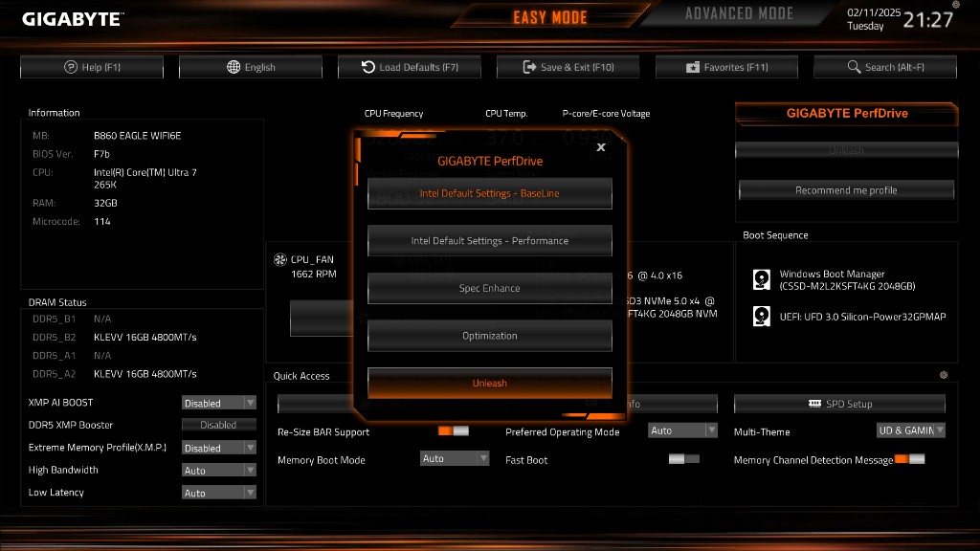Viewport: 980px width, 551px height.
Task: Click Load Defaults (F7) button
Action: click(410, 67)
